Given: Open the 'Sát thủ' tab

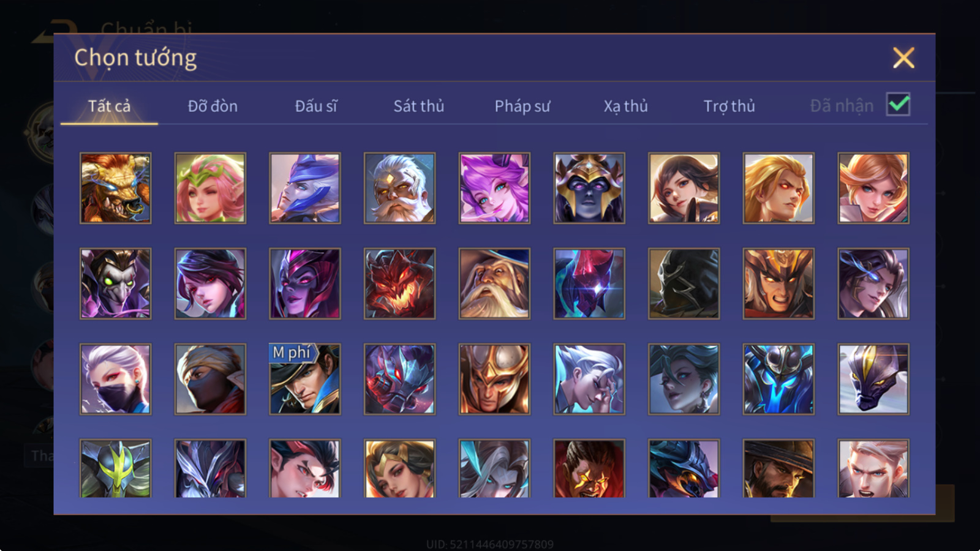Looking at the screenshot, I should [419, 106].
